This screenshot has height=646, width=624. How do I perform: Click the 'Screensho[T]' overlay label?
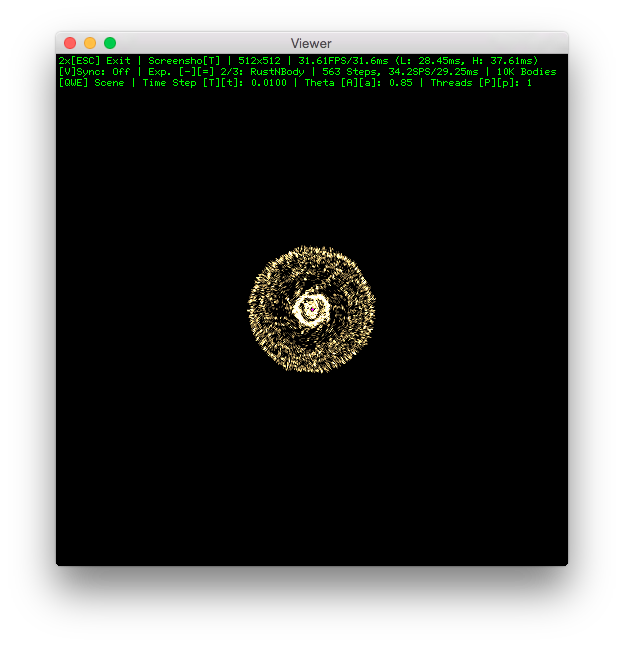[184, 61]
